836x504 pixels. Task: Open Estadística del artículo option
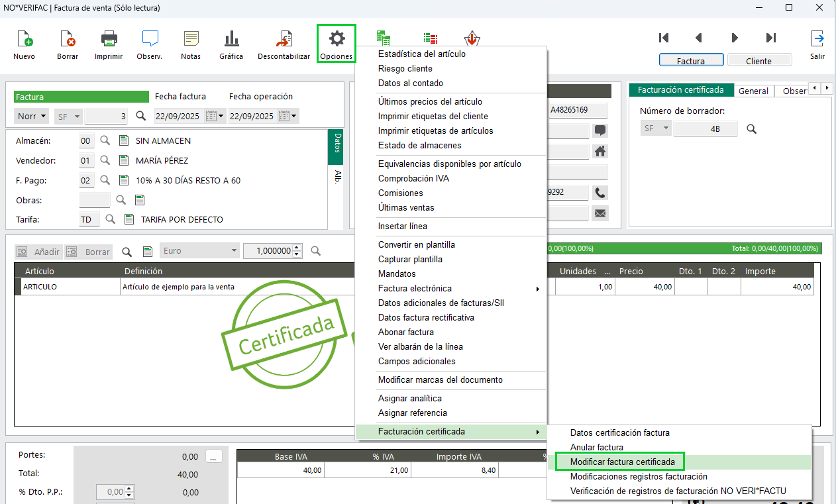tap(421, 54)
